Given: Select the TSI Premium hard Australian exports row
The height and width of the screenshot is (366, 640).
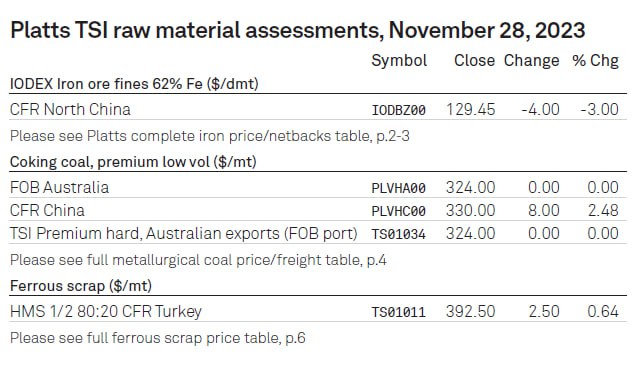Looking at the screenshot, I should point(318,233).
